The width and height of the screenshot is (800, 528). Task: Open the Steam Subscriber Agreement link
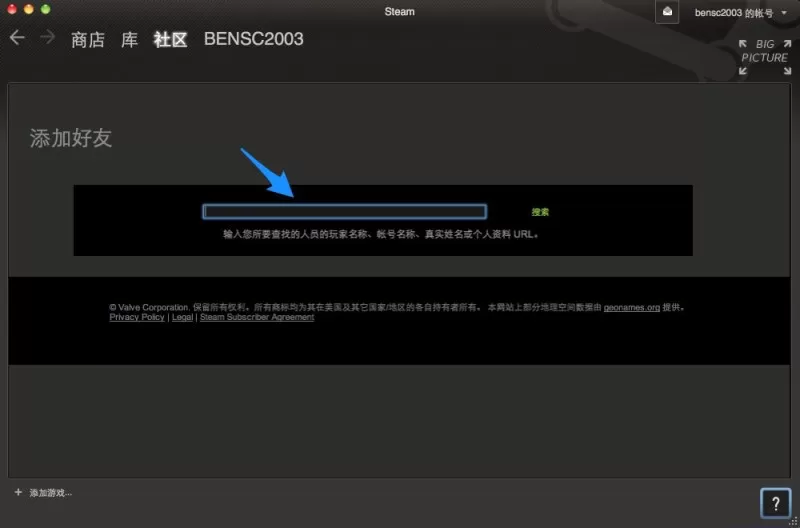coord(257,317)
